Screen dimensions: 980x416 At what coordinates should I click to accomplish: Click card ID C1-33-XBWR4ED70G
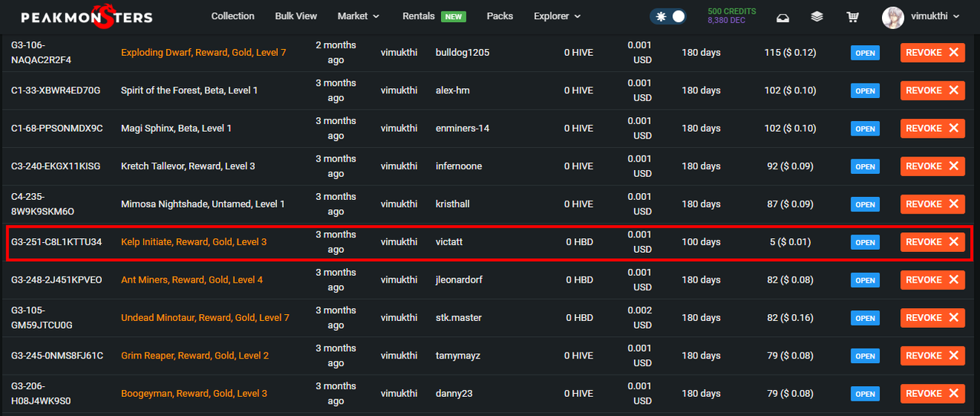point(55,90)
